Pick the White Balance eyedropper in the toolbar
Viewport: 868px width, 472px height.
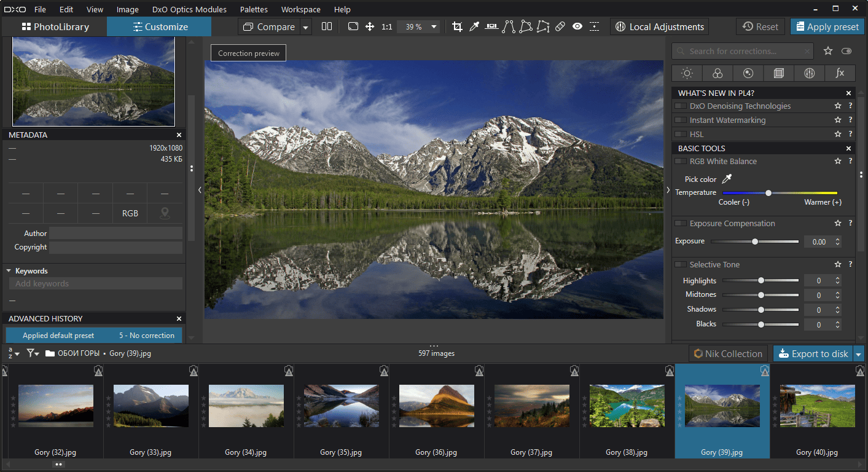pos(474,27)
